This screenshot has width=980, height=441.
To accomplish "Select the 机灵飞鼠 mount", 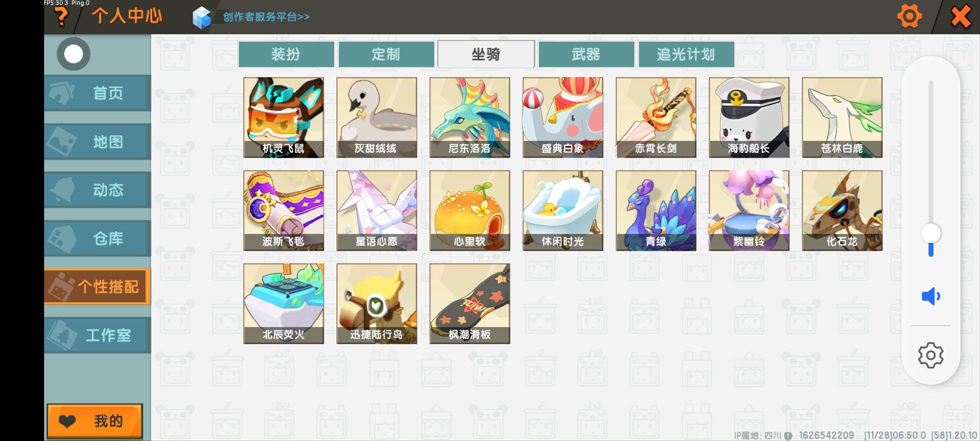I will 283,118.
